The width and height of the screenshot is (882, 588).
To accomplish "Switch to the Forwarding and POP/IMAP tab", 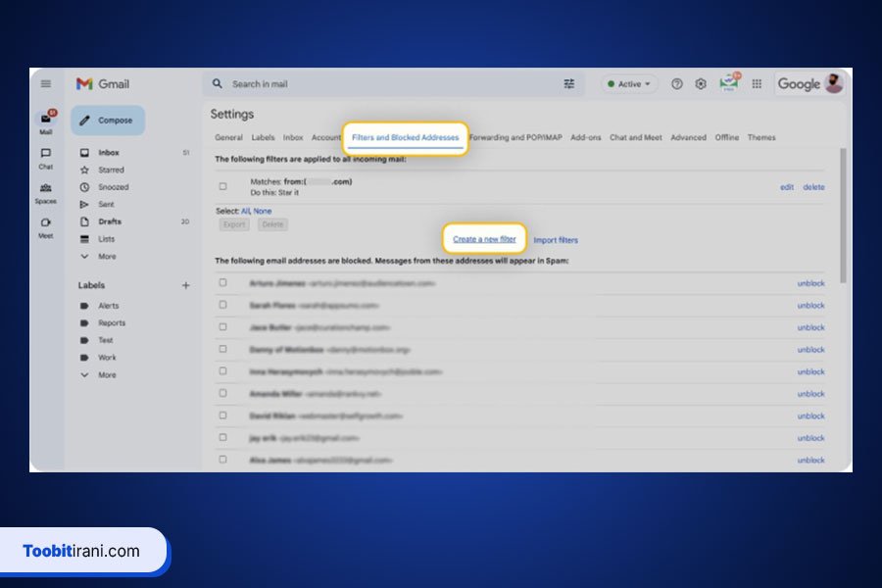I will pyautogui.click(x=515, y=138).
